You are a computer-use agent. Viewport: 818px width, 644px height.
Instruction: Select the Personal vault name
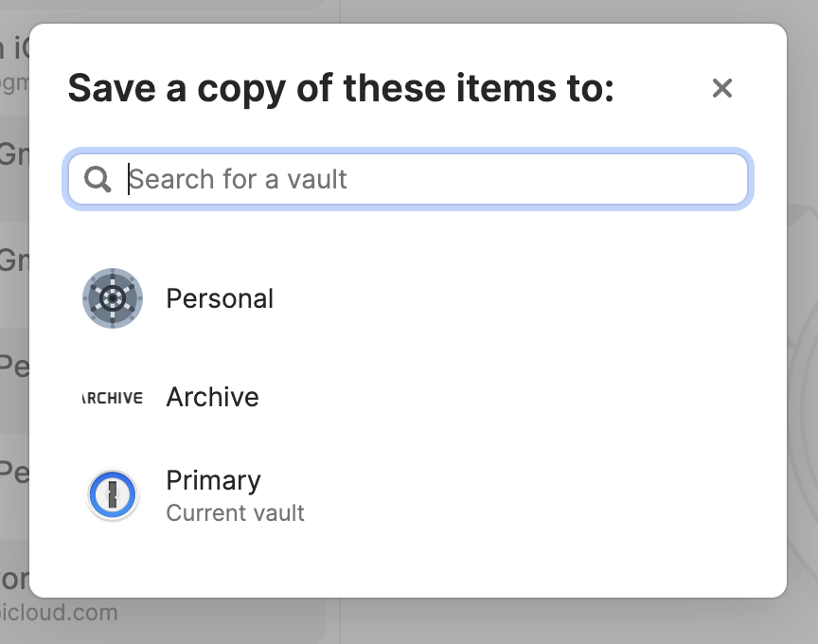click(x=220, y=298)
